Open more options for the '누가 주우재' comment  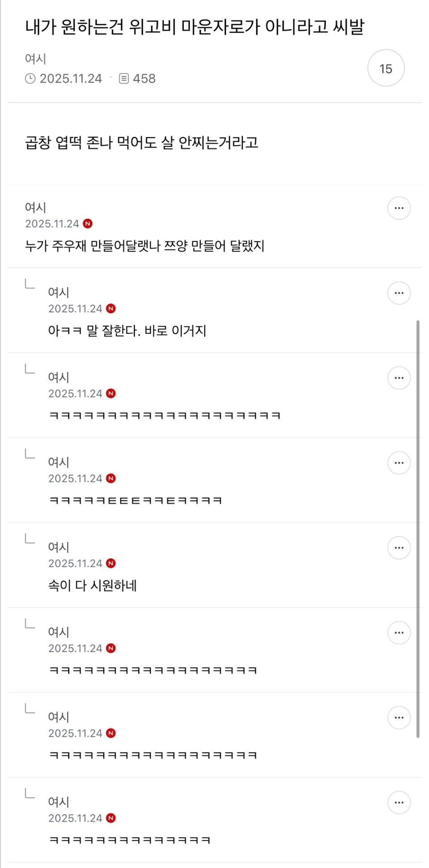point(399,208)
